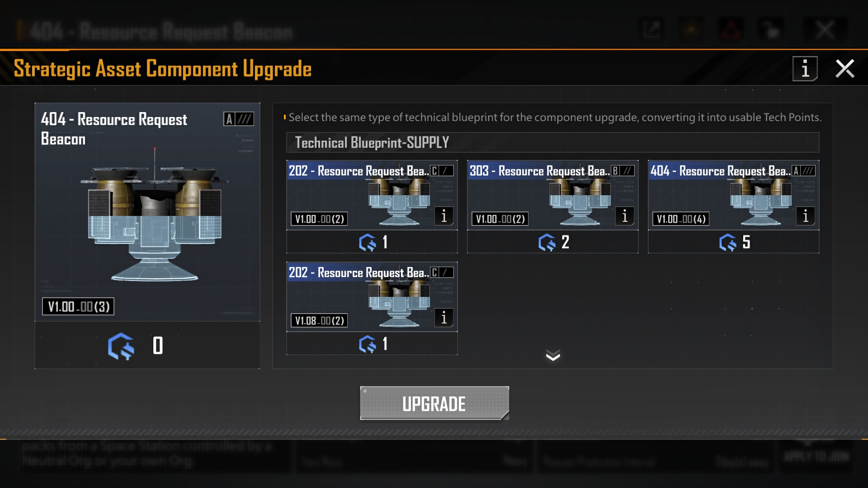
Task: Click large tech points icon under main component
Action: [121, 346]
